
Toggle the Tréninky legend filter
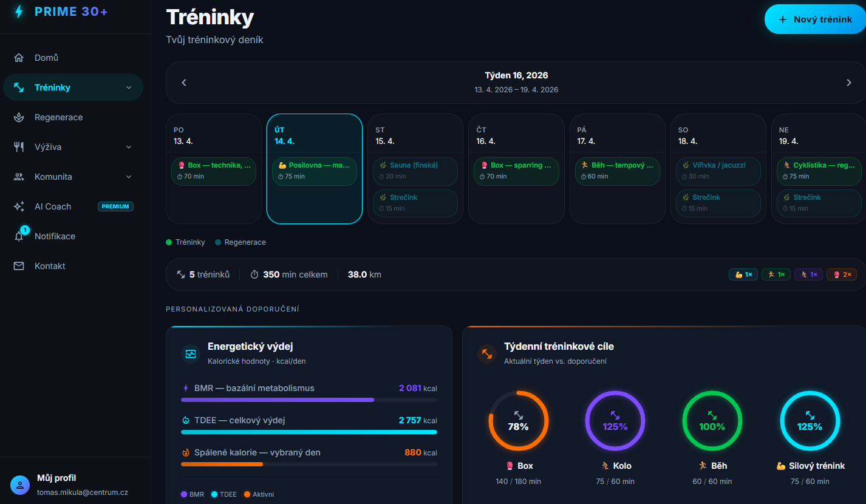tap(185, 242)
